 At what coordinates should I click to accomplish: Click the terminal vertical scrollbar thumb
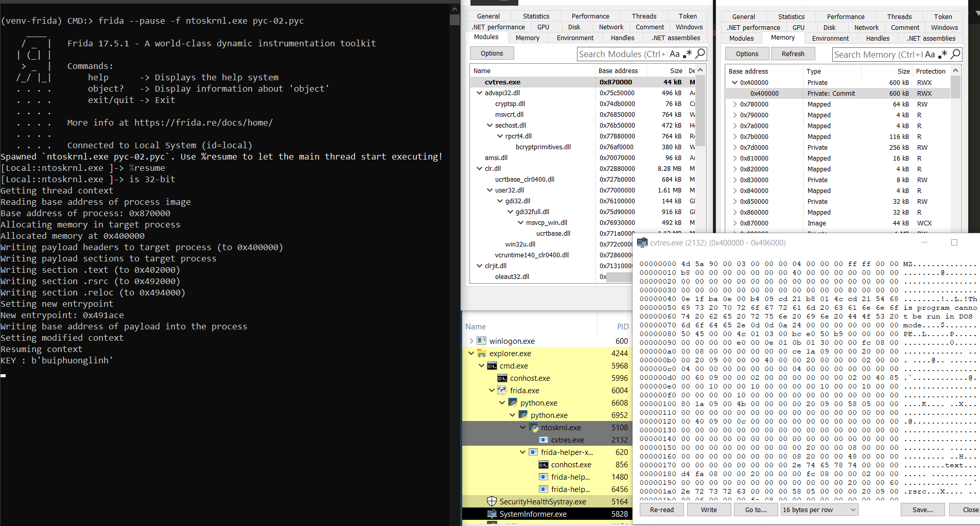pos(454,20)
